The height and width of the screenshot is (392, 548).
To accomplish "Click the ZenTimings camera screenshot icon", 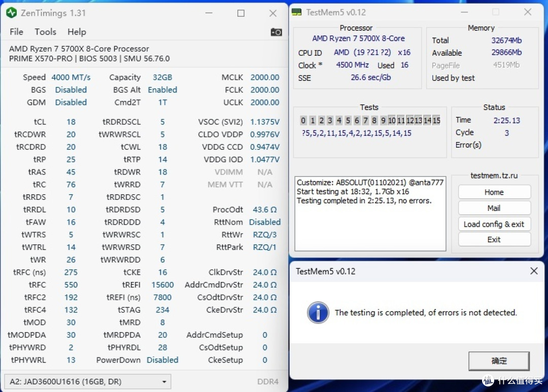I will tap(276, 32).
